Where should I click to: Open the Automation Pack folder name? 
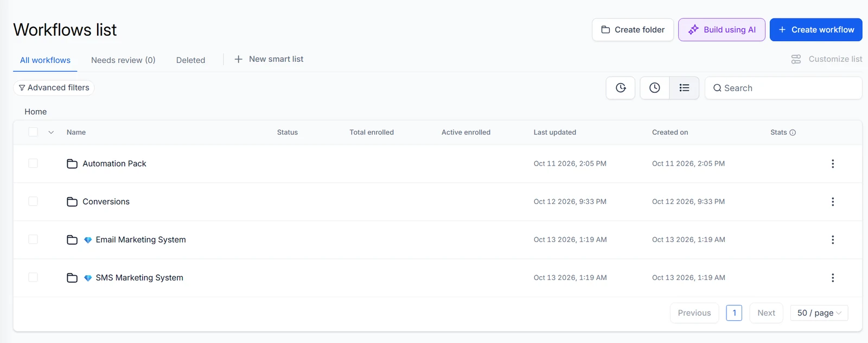tap(114, 163)
